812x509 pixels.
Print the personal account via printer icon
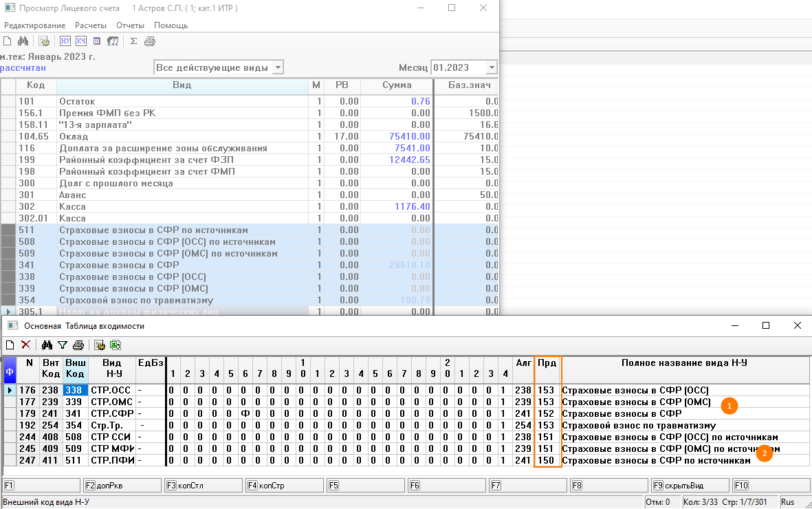[x=150, y=41]
